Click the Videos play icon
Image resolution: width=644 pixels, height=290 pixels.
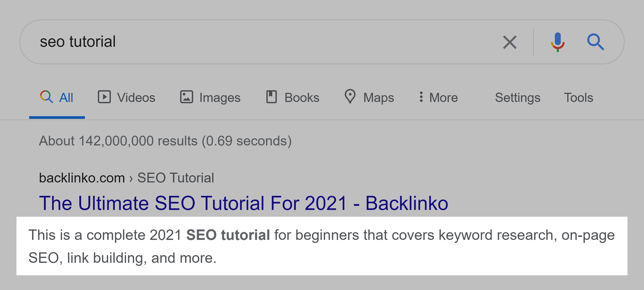pos(104,97)
